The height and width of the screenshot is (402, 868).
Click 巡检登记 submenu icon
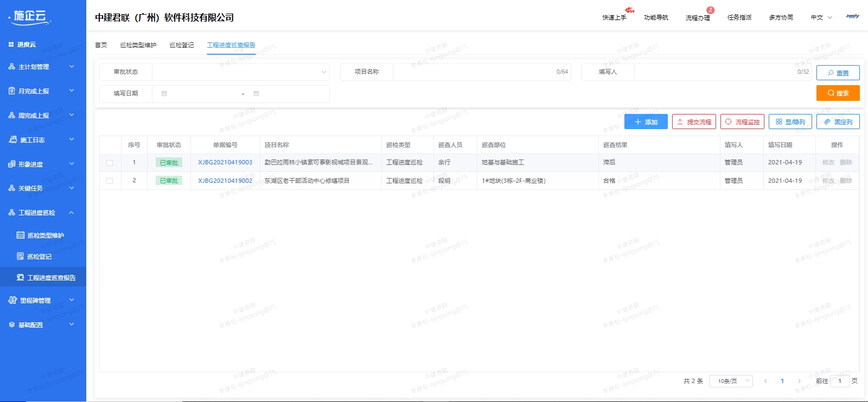point(21,256)
